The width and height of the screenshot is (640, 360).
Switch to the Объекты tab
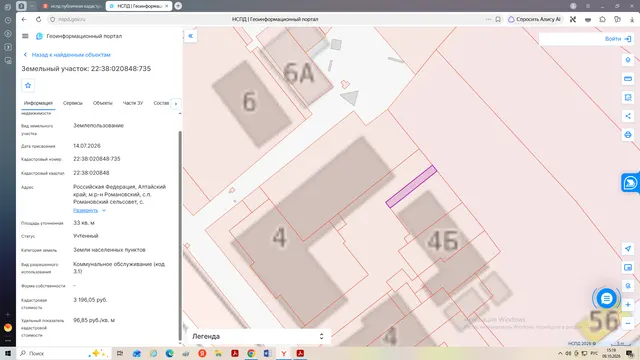click(x=102, y=103)
